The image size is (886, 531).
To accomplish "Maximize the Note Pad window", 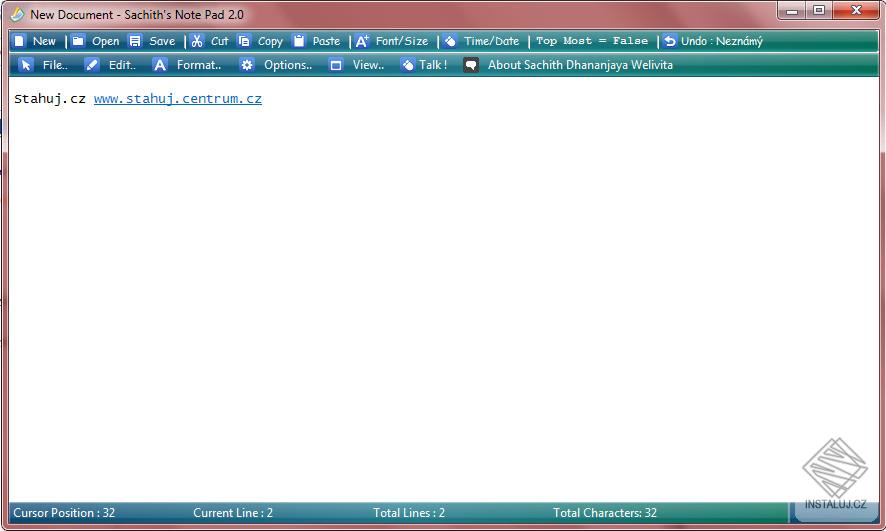I will (819, 11).
